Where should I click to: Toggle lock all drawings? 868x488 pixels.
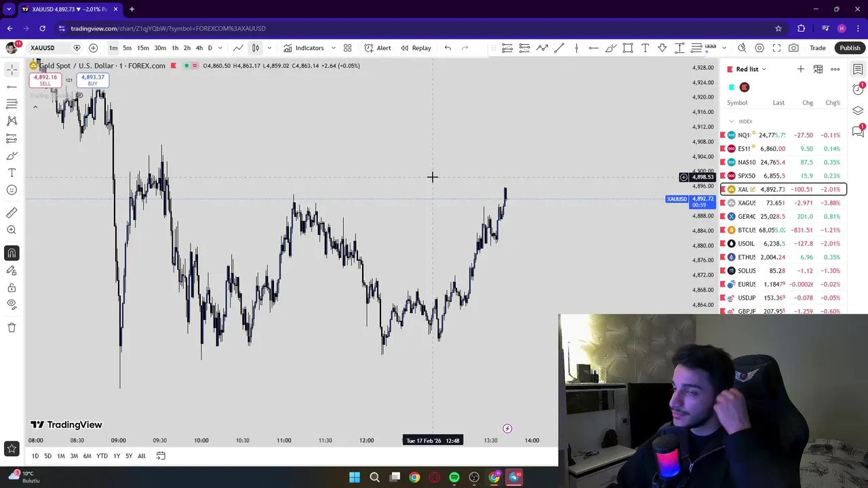12,288
